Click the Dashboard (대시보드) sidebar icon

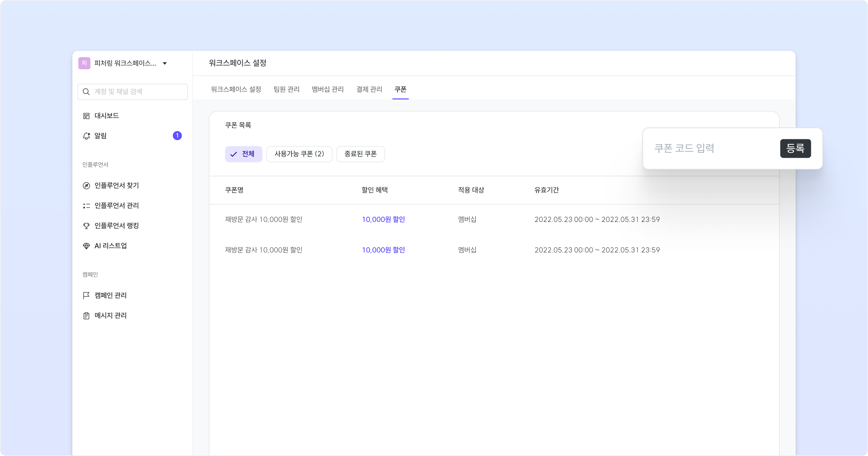click(x=86, y=116)
